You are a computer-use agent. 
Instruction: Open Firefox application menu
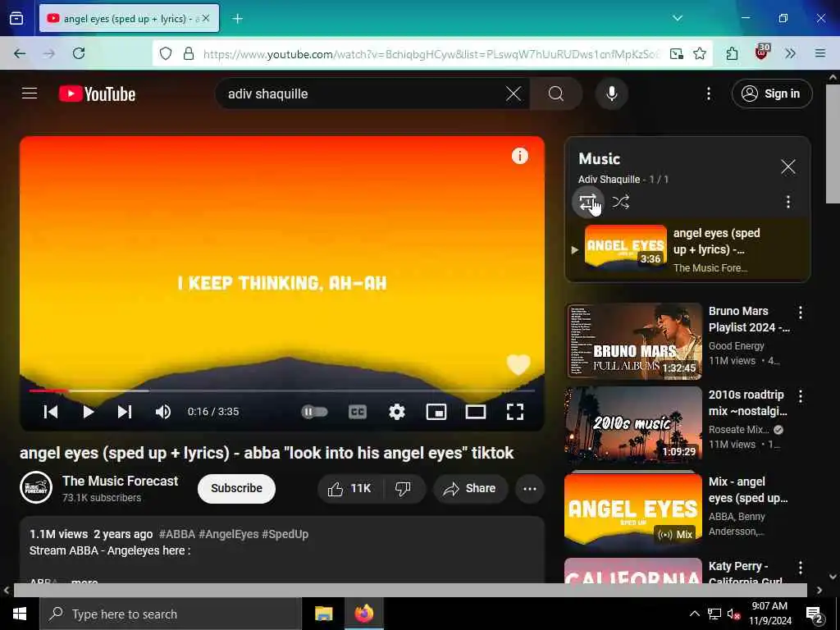[819, 53]
